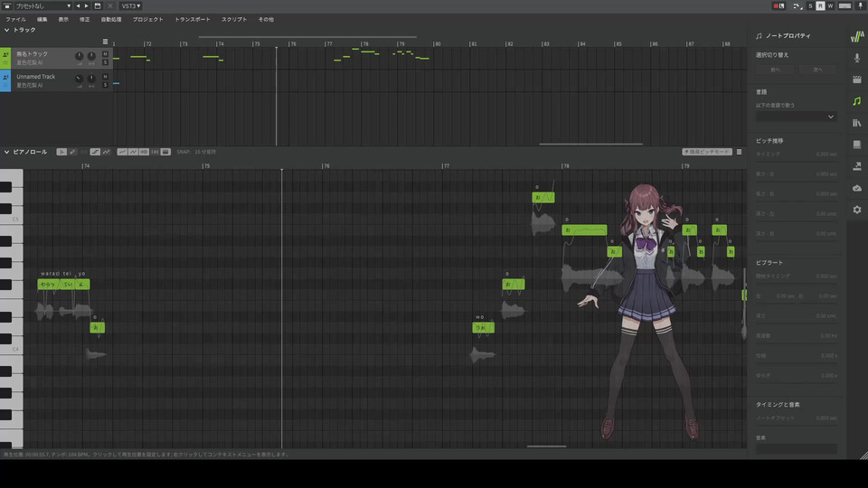Click the track area horizontal scrollbar
This screenshot has height=488, width=868.
pos(591,144)
